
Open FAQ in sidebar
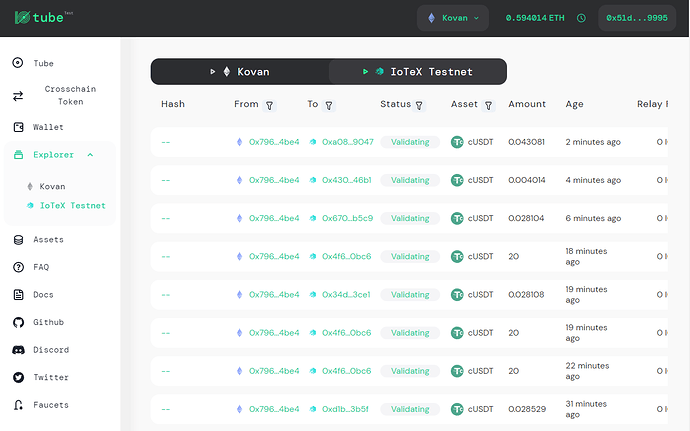(41, 267)
